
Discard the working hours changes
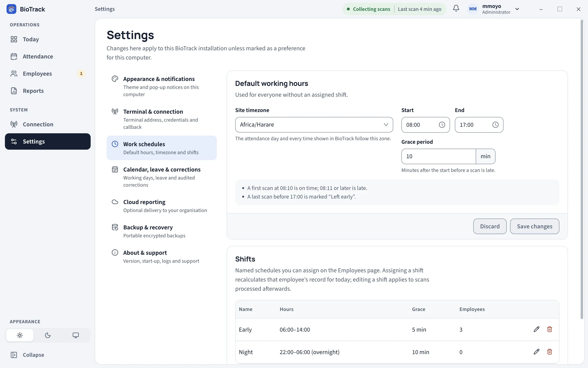click(490, 226)
